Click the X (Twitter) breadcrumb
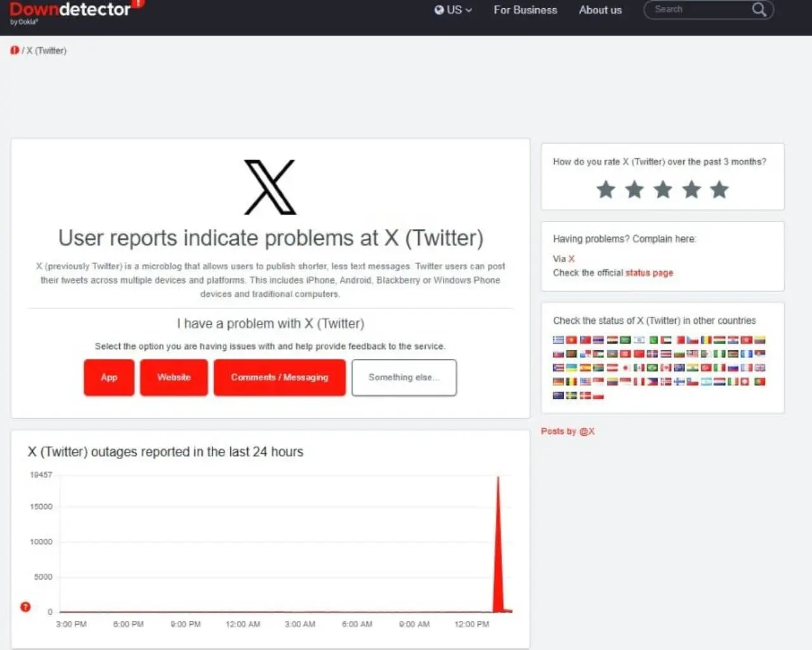 pyautogui.click(x=46, y=51)
